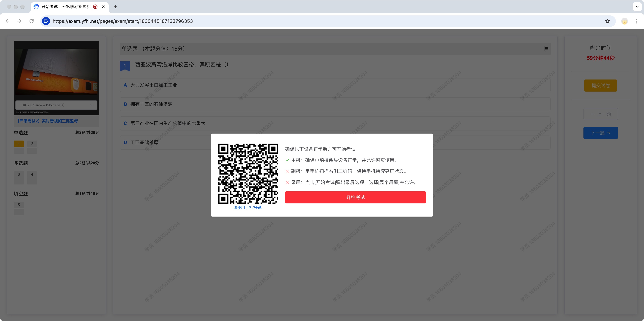Bookmark page with the star icon
Viewport: 644px width, 321px height.
coord(607,21)
